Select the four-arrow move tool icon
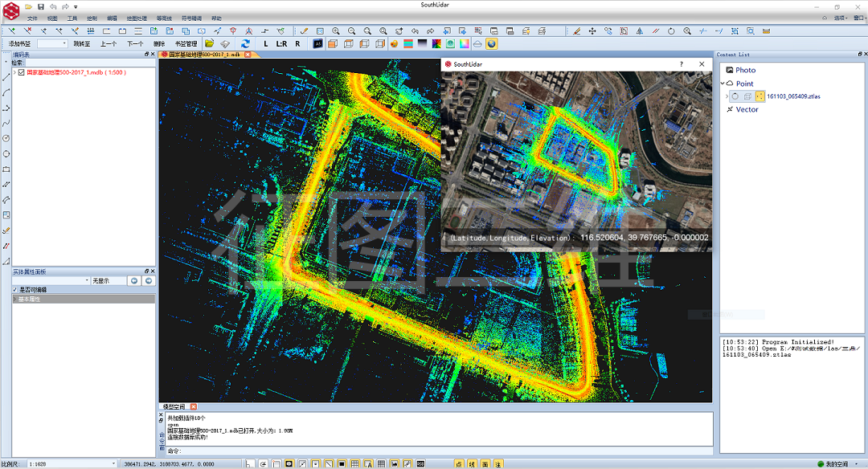The width and height of the screenshot is (868, 469). coord(592,31)
